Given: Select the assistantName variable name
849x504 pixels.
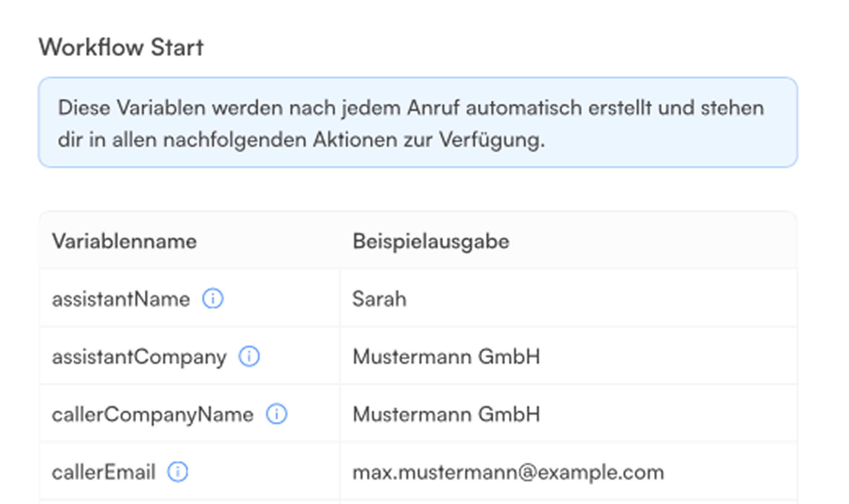Looking at the screenshot, I should pyautogui.click(x=121, y=299).
